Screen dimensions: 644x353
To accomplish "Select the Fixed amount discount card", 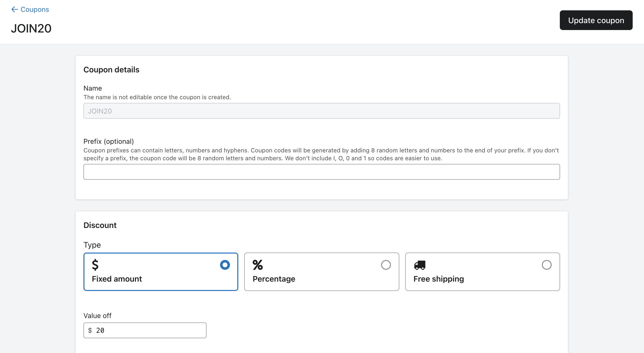I will click(161, 272).
